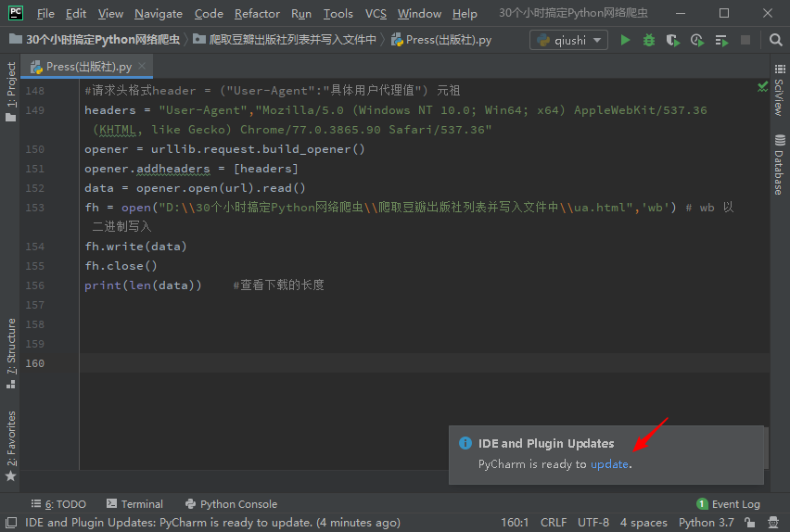This screenshot has height=532, width=790.
Task: Open the Event Log
Action: (x=728, y=504)
